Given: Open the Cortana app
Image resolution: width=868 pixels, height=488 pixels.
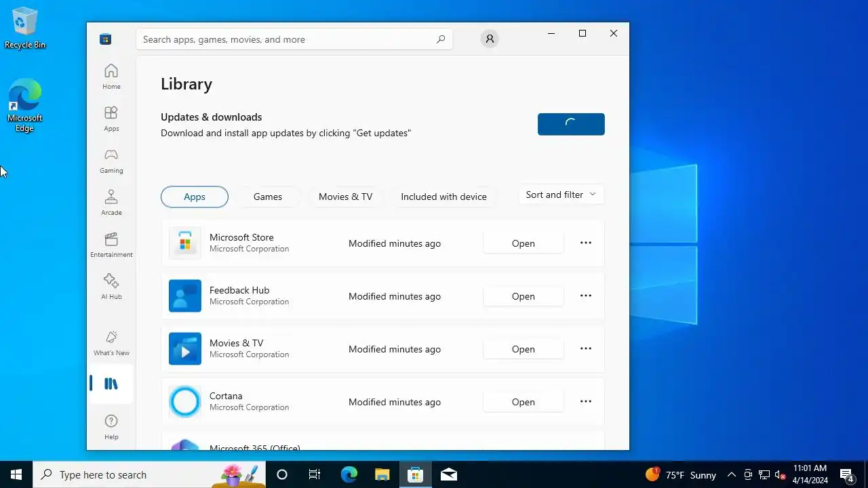Looking at the screenshot, I should (x=524, y=402).
